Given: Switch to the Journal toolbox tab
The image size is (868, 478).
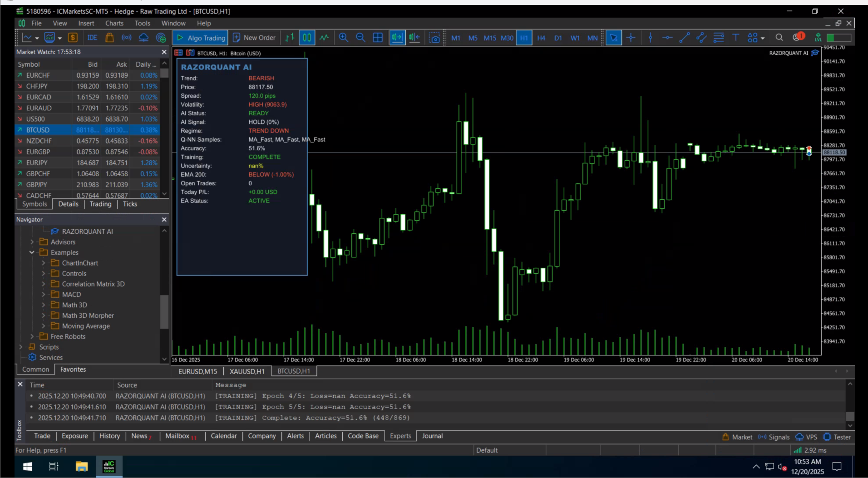Looking at the screenshot, I should point(432,436).
